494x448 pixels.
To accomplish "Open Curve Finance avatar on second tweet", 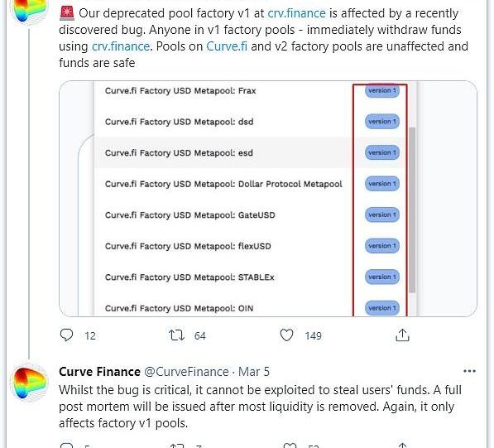I will coord(29,383).
